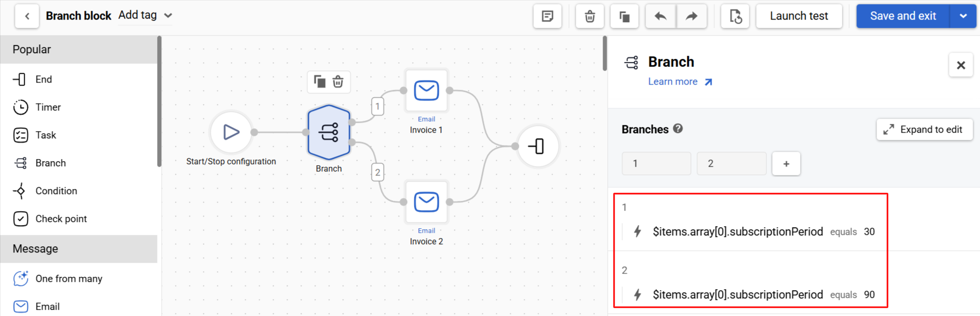Click the top toolbar copy icon
The image size is (980, 316).
624,16
